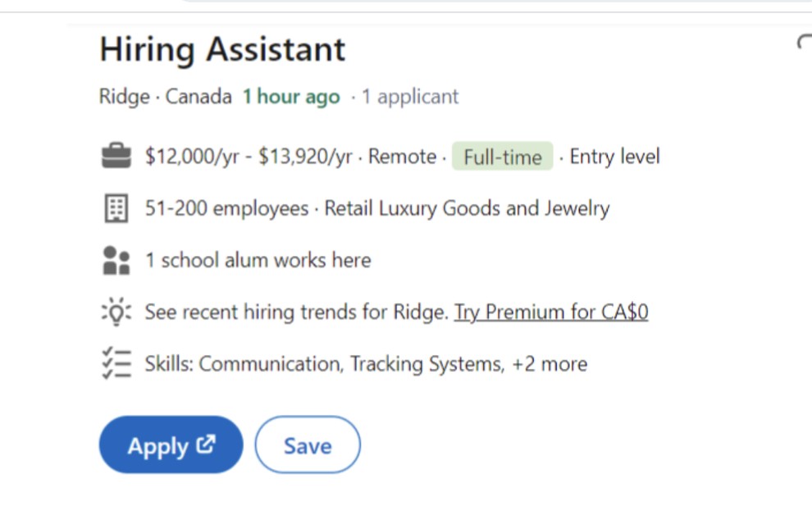Click the company building icon
The width and height of the screenshot is (812, 511).
[x=116, y=208]
